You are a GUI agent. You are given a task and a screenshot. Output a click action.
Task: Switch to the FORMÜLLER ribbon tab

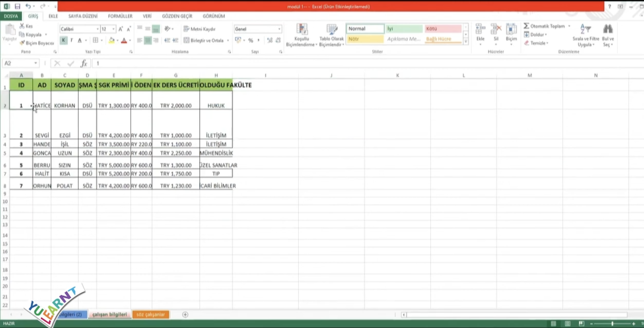120,16
